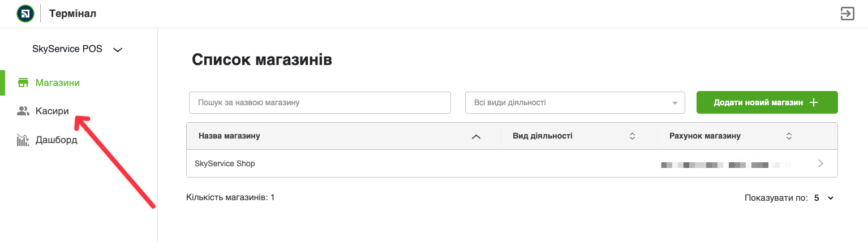868x242 pixels.
Task: Change the Показувати по page size
Action: point(824,198)
